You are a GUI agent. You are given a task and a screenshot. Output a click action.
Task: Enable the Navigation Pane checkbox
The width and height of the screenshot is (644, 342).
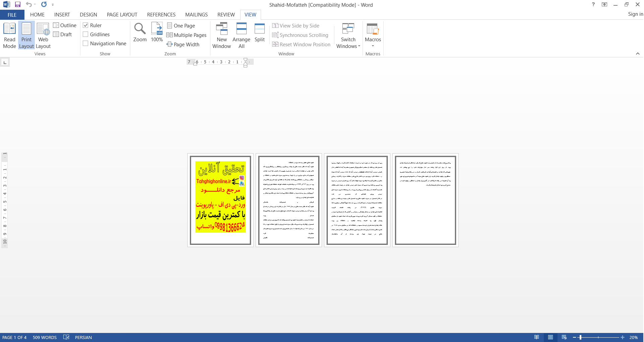pyautogui.click(x=86, y=44)
